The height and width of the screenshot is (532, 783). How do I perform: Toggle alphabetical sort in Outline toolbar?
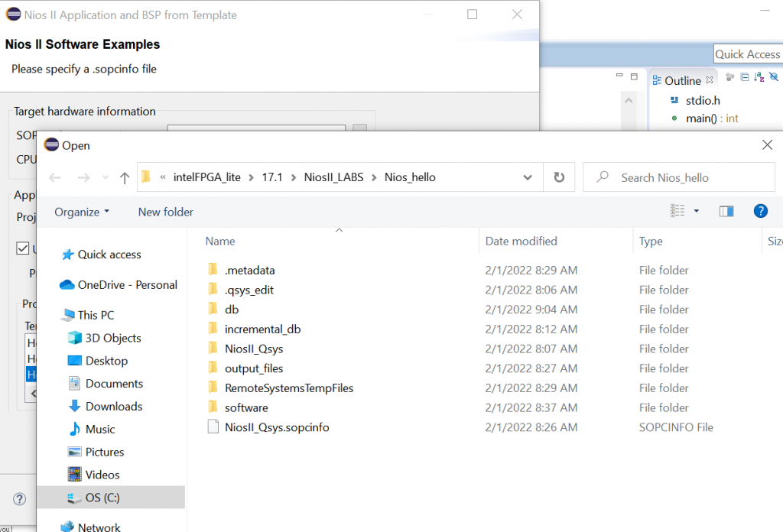tap(759, 77)
